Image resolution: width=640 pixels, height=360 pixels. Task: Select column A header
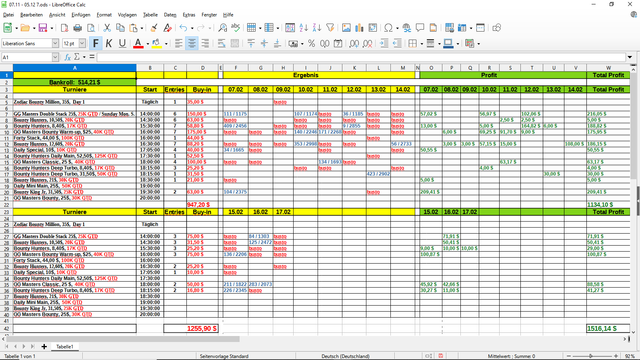[x=75, y=68]
